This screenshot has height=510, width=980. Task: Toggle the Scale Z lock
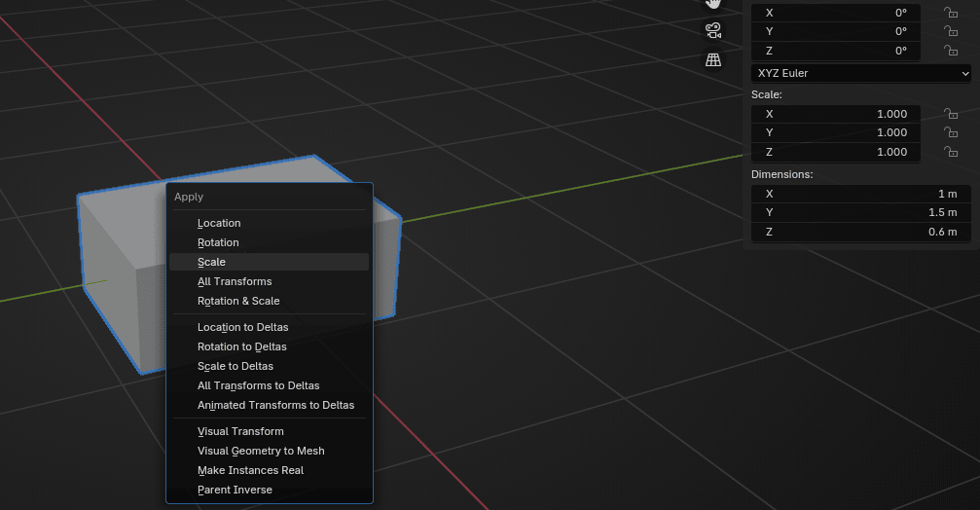(951, 152)
